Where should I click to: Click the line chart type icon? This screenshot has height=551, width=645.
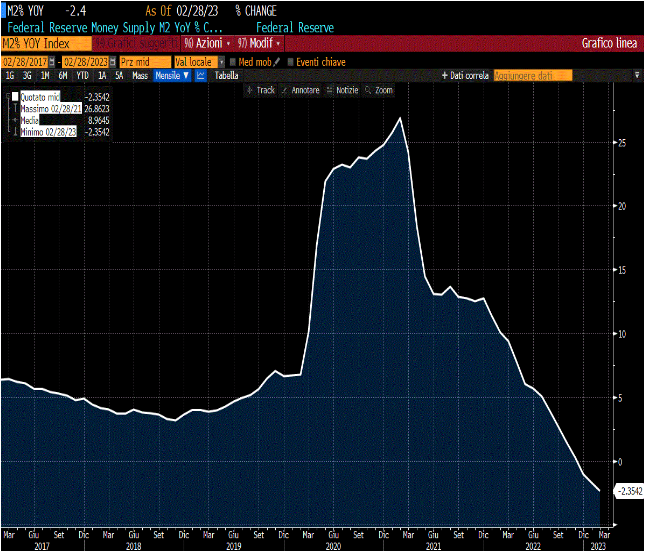pyautogui.click(x=201, y=76)
